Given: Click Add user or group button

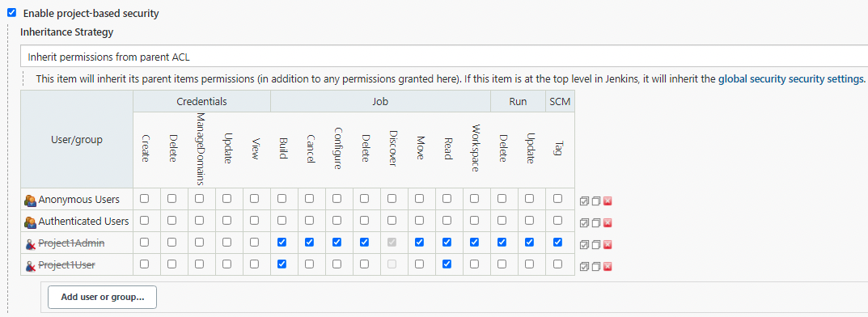Looking at the screenshot, I should coord(103,297).
